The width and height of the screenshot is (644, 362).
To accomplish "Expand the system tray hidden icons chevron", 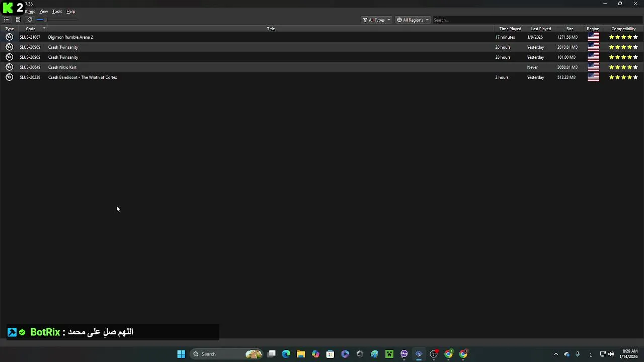I will (x=556, y=354).
